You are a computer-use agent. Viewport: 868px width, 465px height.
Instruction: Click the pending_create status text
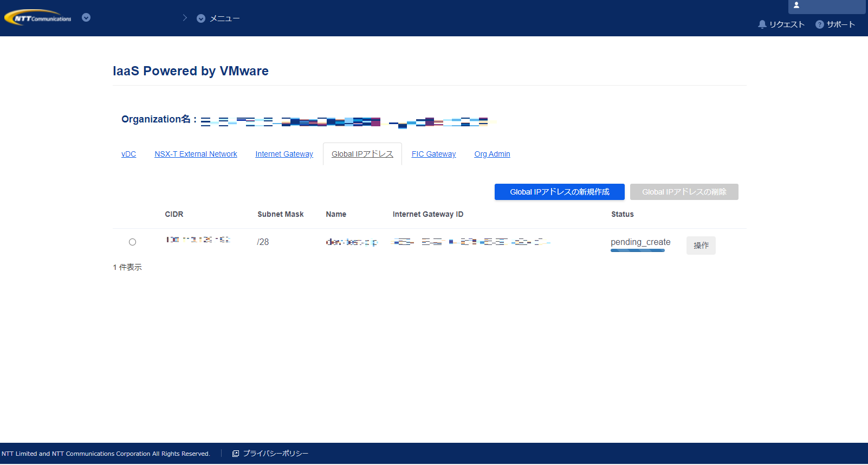click(640, 242)
